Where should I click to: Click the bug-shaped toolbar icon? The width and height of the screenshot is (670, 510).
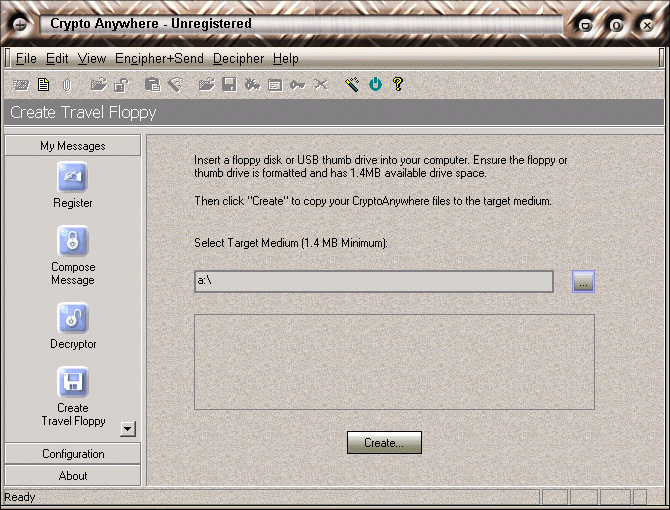click(252, 85)
